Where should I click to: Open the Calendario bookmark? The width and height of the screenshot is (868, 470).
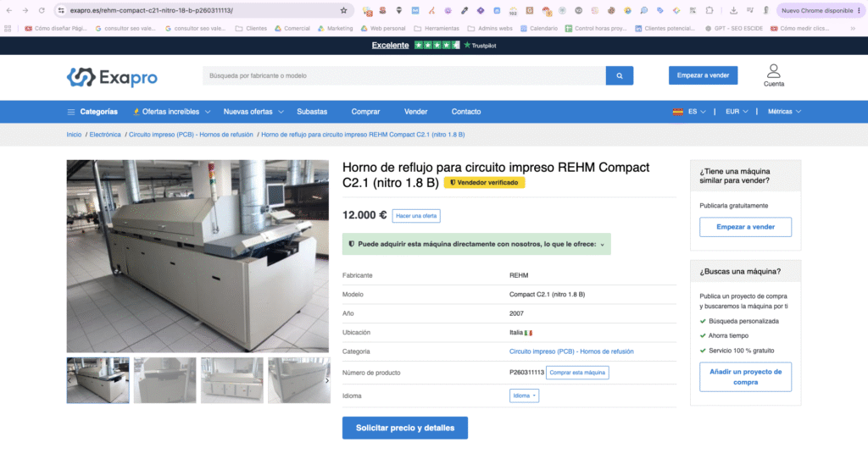[538, 28]
